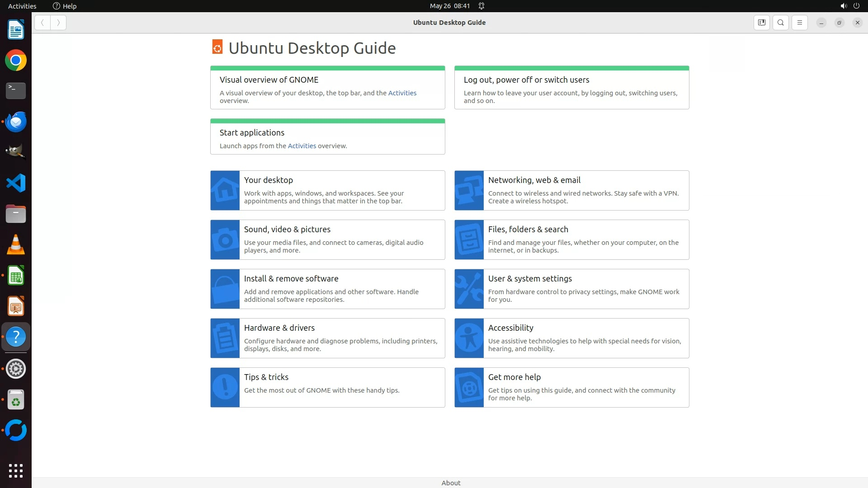Open the Help menu in the top bar
The height and width of the screenshot is (488, 868).
click(x=65, y=6)
